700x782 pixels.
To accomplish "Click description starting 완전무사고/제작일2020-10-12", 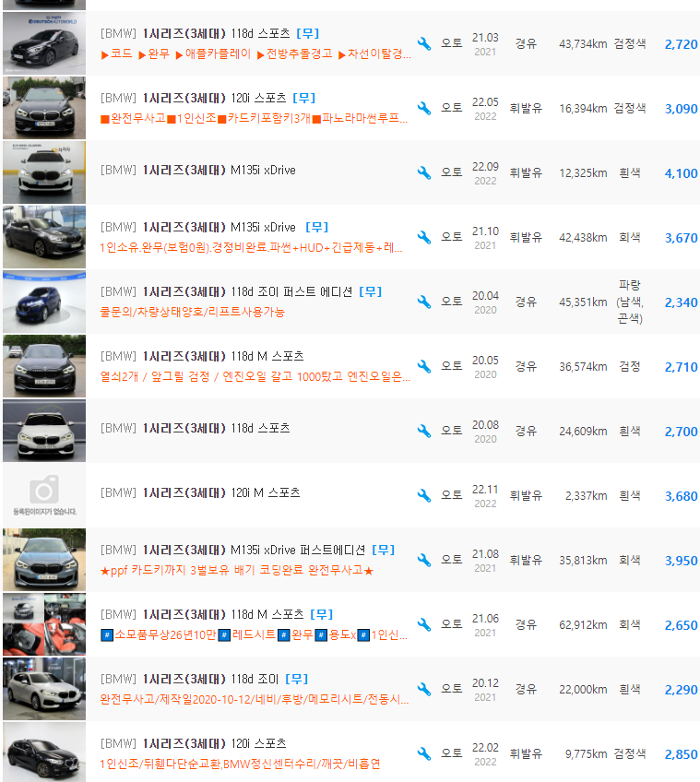I will pyautogui.click(x=255, y=699).
